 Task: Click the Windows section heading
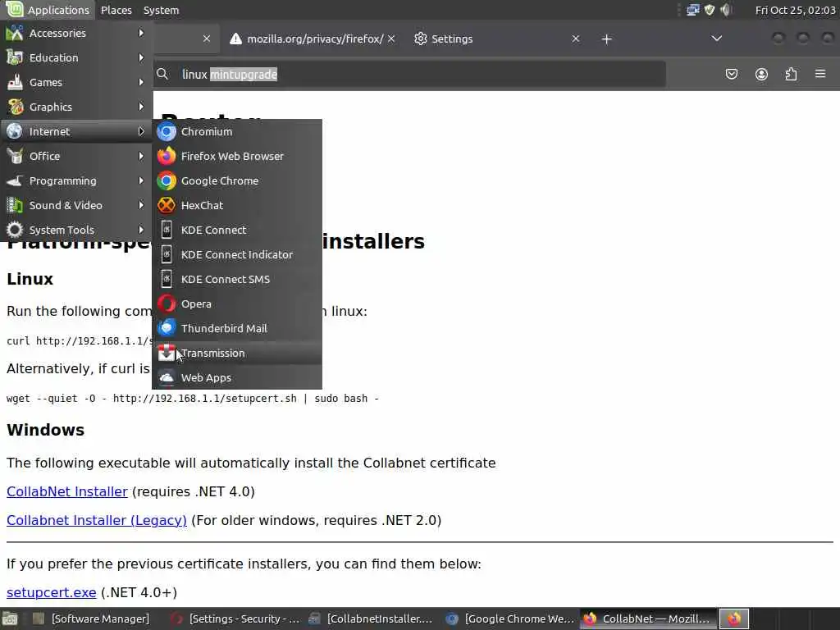[46, 430]
